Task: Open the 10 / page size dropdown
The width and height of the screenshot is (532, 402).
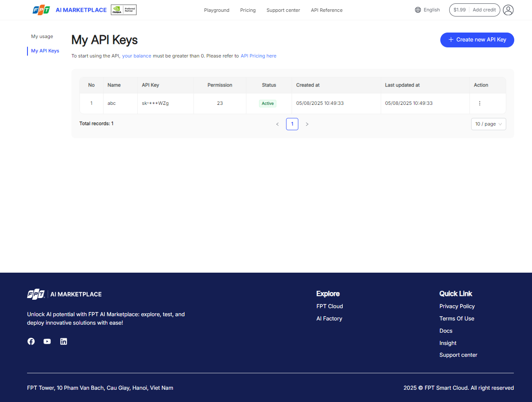Action: pos(488,124)
